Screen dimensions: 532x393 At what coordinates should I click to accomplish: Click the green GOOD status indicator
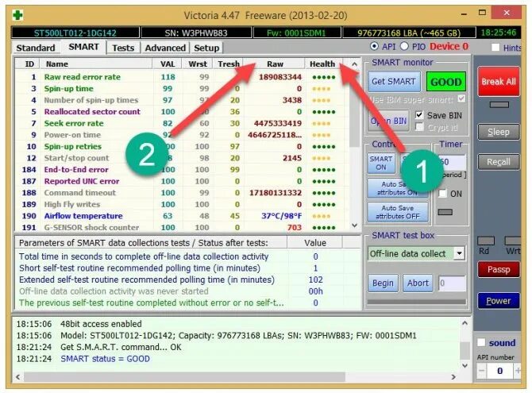tap(445, 82)
